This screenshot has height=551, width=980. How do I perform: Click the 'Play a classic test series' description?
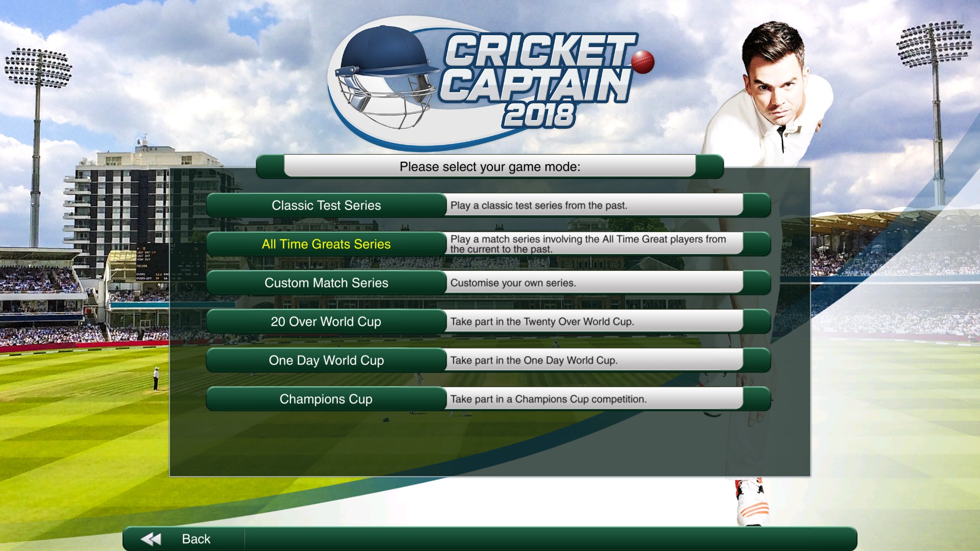[x=538, y=206]
